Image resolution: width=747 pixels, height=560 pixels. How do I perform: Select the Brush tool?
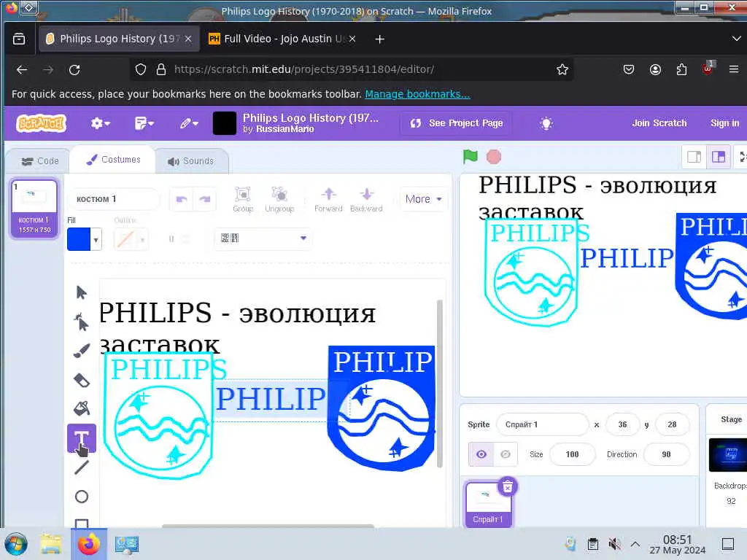pos(82,351)
